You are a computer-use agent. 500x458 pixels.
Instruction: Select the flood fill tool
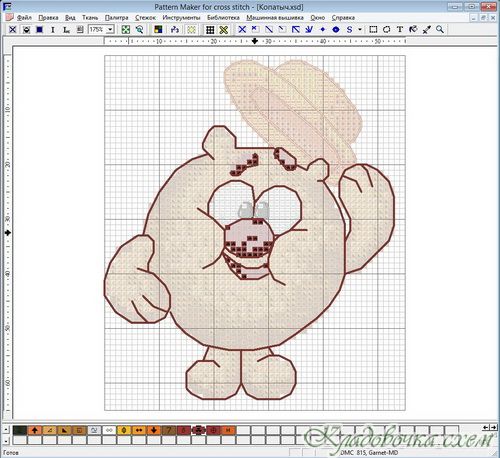point(413,30)
